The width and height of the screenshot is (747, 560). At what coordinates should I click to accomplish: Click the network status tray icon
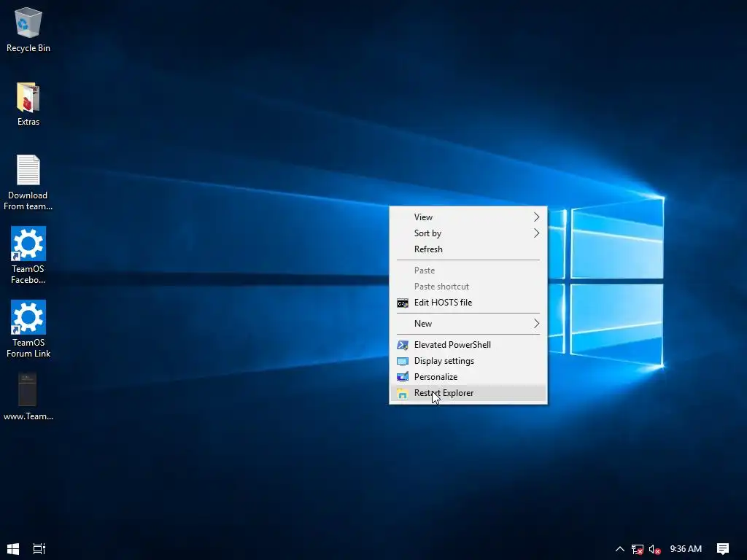[637, 549]
